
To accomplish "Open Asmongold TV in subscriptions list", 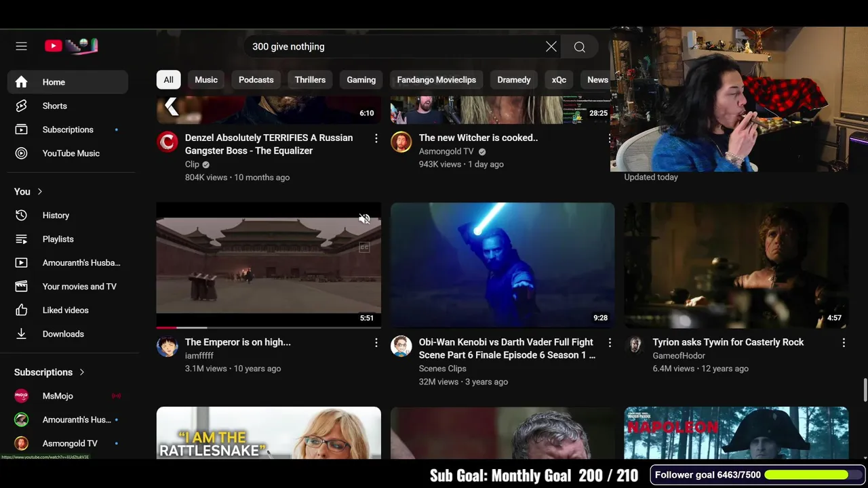I will tap(68, 443).
